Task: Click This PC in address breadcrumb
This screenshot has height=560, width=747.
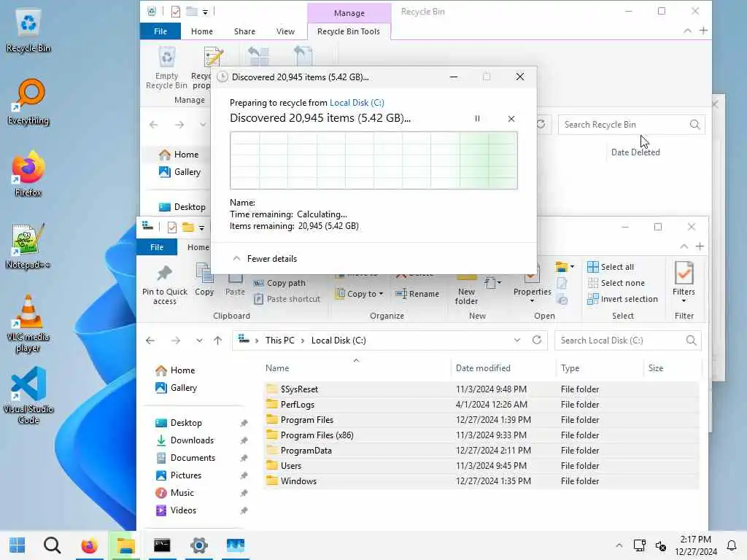Action: 279,341
